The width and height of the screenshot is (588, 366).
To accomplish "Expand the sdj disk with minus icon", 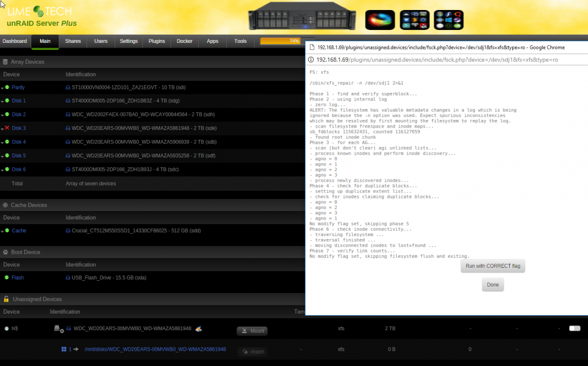I will tap(58, 329).
